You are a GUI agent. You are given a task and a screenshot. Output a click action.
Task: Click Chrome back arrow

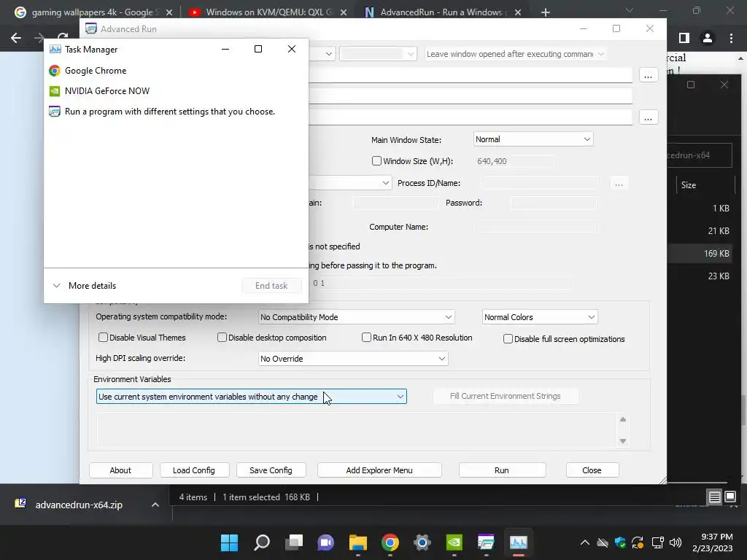point(16,38)
